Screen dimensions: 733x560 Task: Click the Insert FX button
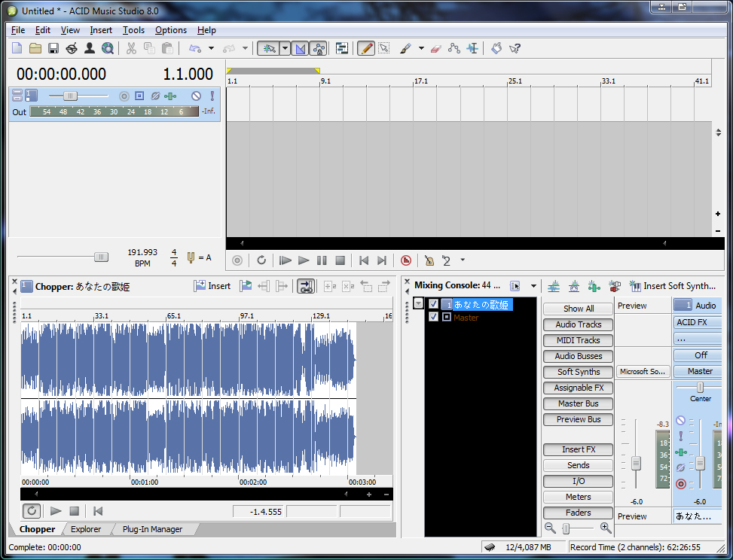[579, 449]
